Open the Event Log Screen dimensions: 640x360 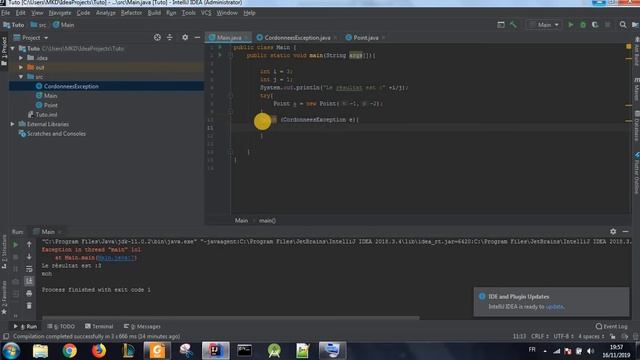(x=611, y=327)
